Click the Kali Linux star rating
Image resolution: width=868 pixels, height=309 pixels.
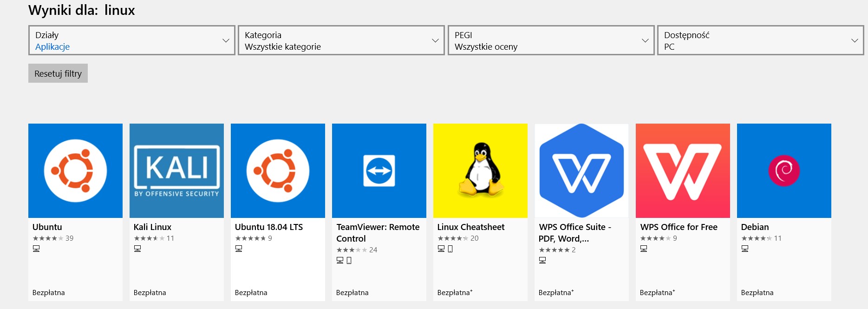tap(149, 238)
